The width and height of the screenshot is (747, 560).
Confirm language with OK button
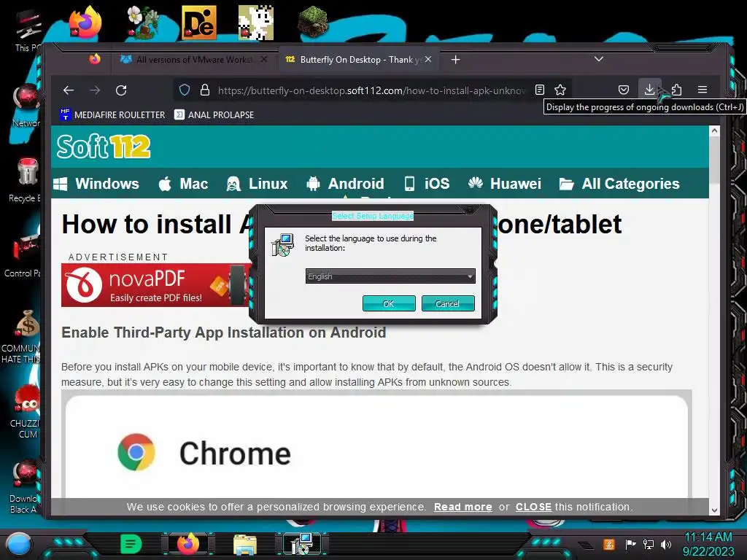coord(389,303)
